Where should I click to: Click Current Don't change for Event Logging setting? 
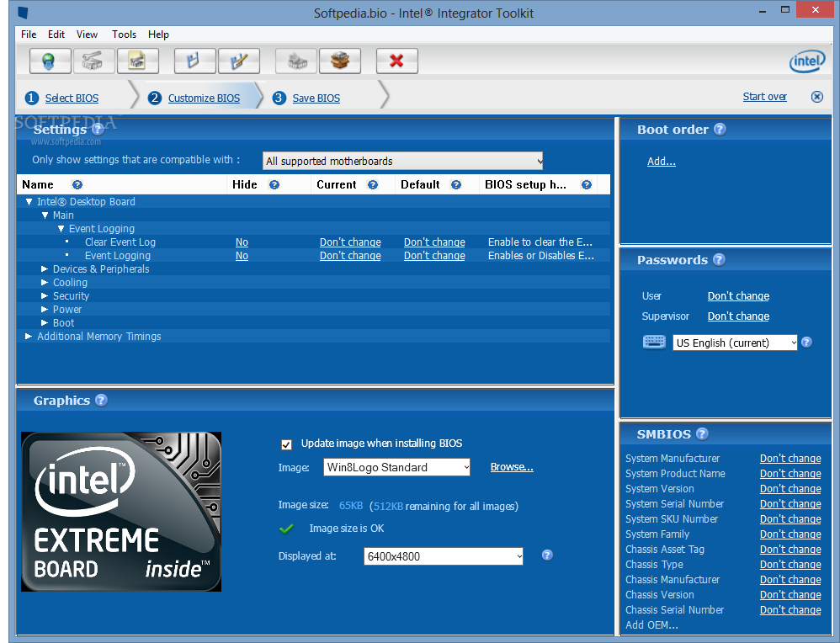(x=350, y=256)
